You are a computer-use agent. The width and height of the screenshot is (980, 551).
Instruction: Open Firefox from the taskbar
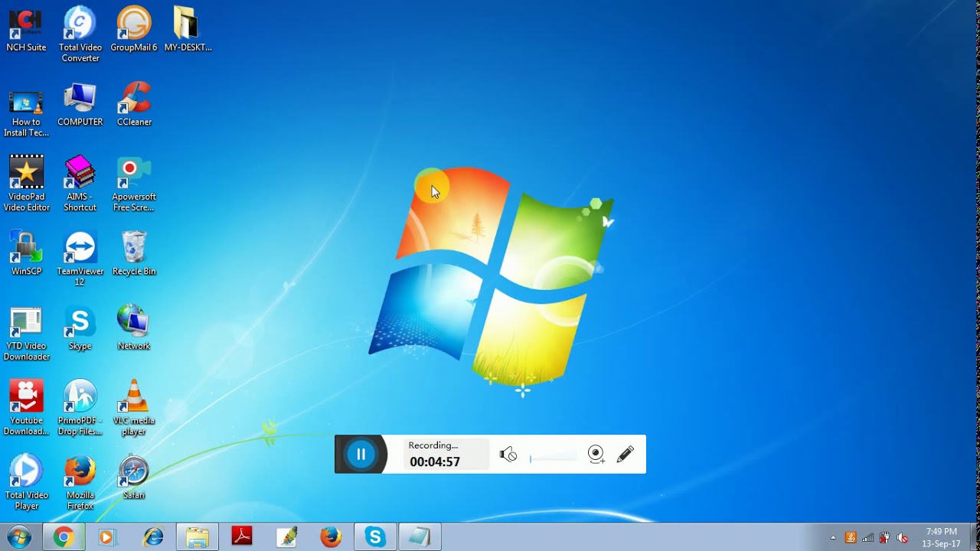coord(331,537)
